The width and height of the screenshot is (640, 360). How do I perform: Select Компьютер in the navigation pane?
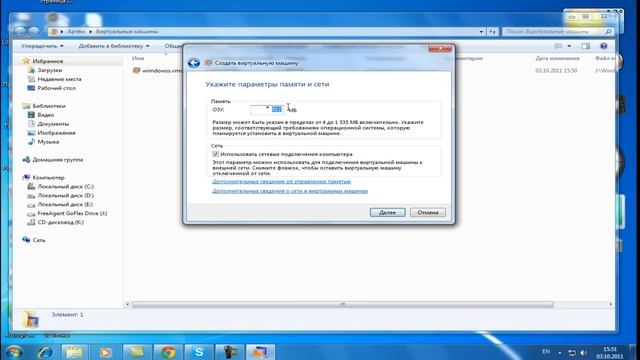click(x=48, y=178)
